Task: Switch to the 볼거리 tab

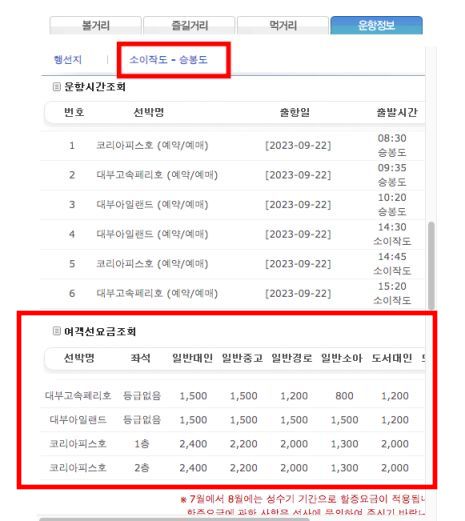Action: (95, 25)
